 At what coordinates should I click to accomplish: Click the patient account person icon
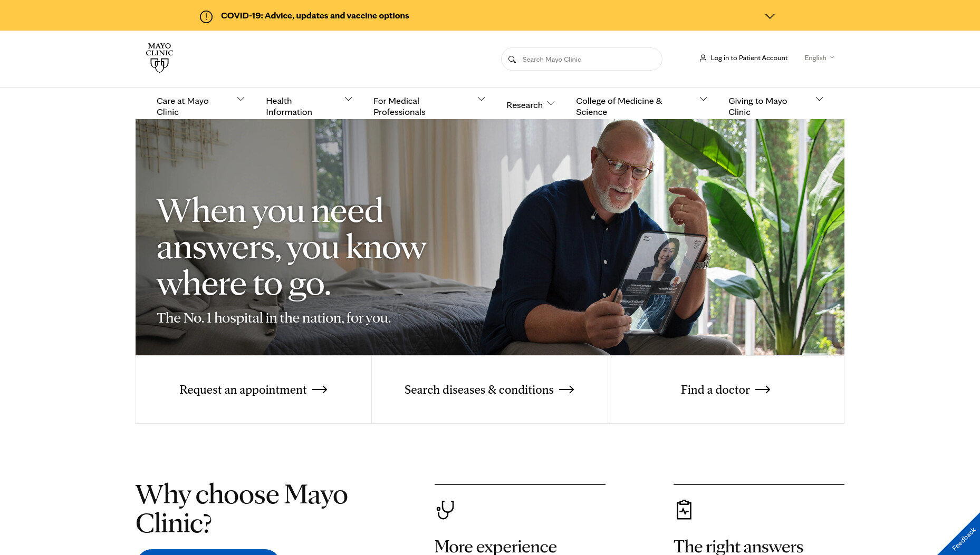click(703, 58)
